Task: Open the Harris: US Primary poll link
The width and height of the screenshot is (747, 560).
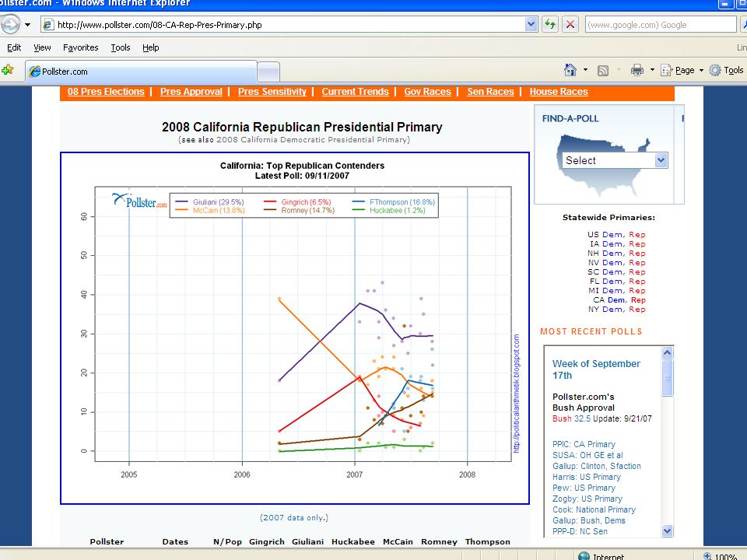Action: pyautogui.click(x=587, y=477)
